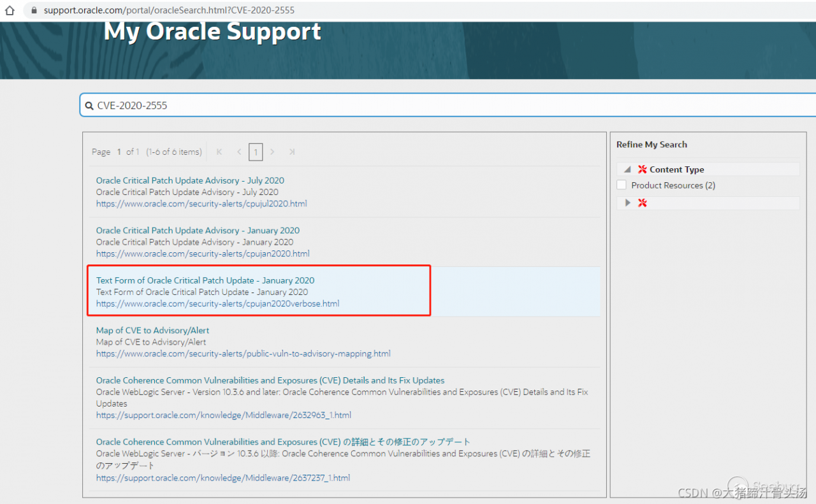Go to last results page icon
Viewport: 816px width, 504px height.
292,152
